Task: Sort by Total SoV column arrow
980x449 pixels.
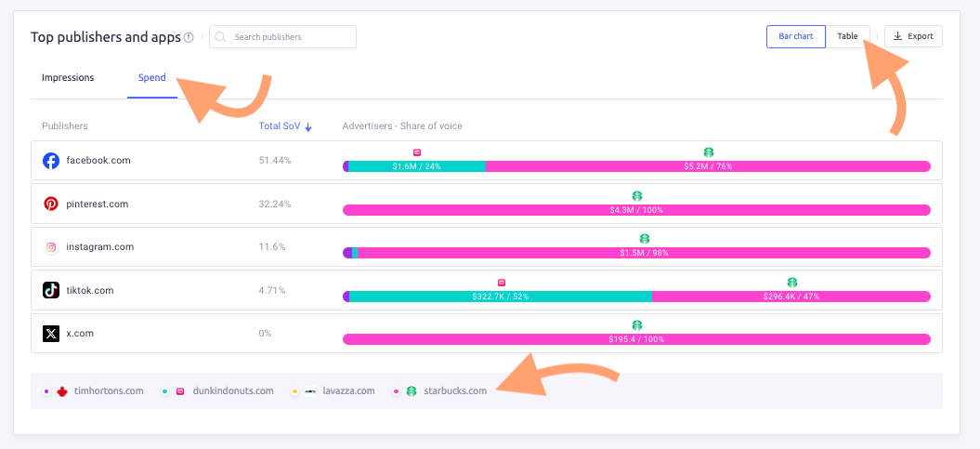Action: pyautogui.click(x=308, y=126)
